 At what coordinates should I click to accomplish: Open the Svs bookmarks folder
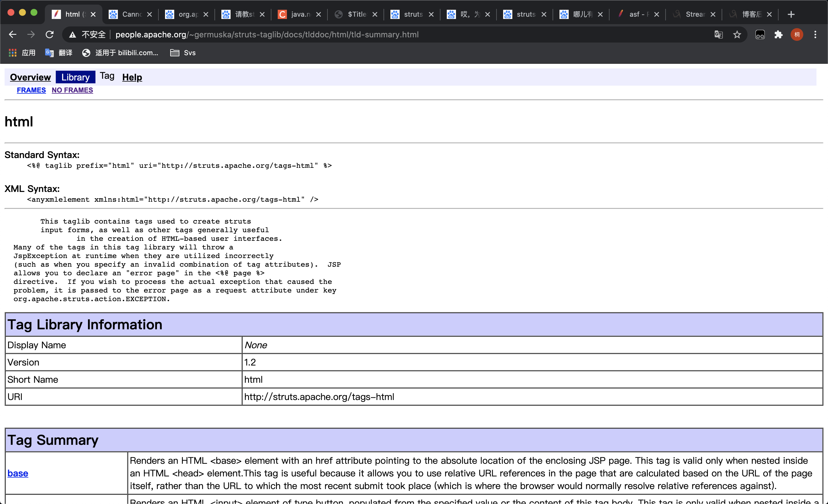[x=183, y=53]
